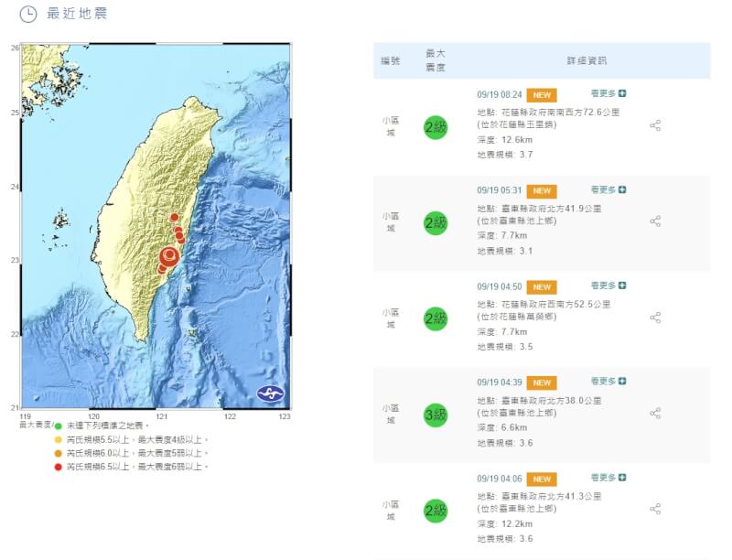
Task: Click the 詳細資訊 column header
Action: point(587,60)
